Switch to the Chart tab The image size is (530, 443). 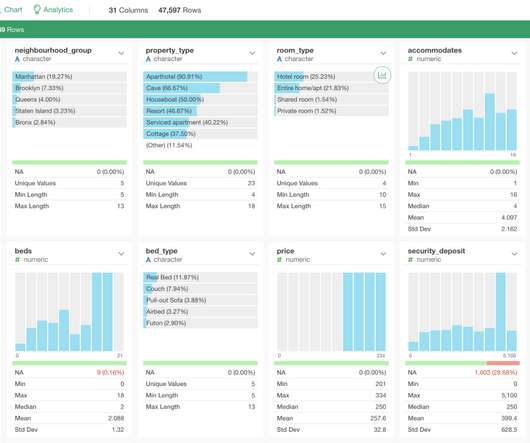tap(12, 9)
